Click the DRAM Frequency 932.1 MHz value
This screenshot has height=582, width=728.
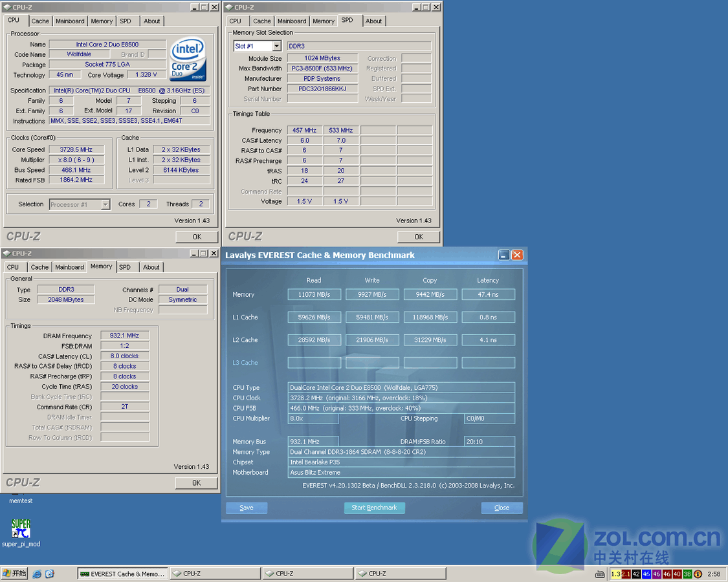tap(124, 336)
